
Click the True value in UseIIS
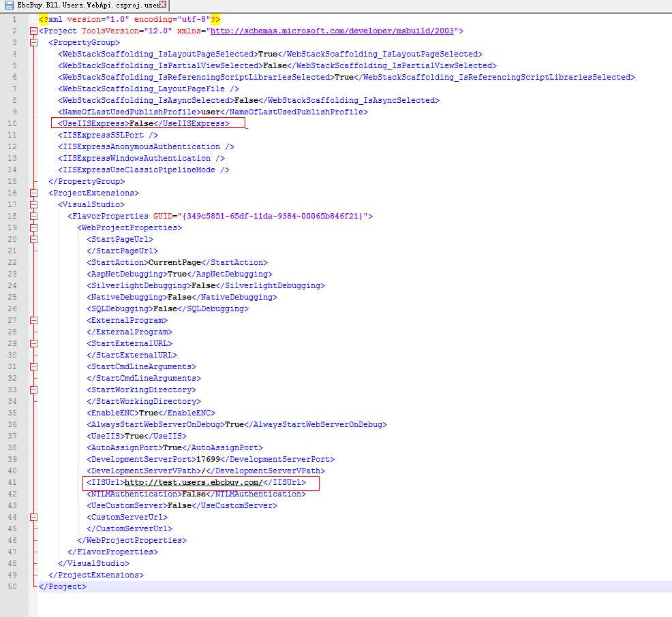click(134, 436)
